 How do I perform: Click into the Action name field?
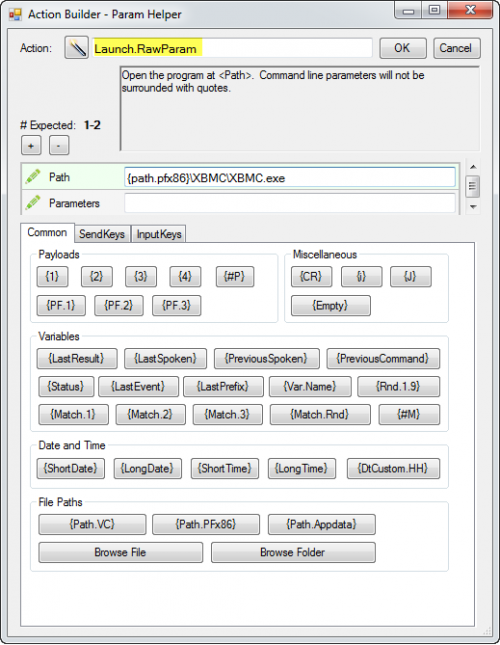[232, 48]
